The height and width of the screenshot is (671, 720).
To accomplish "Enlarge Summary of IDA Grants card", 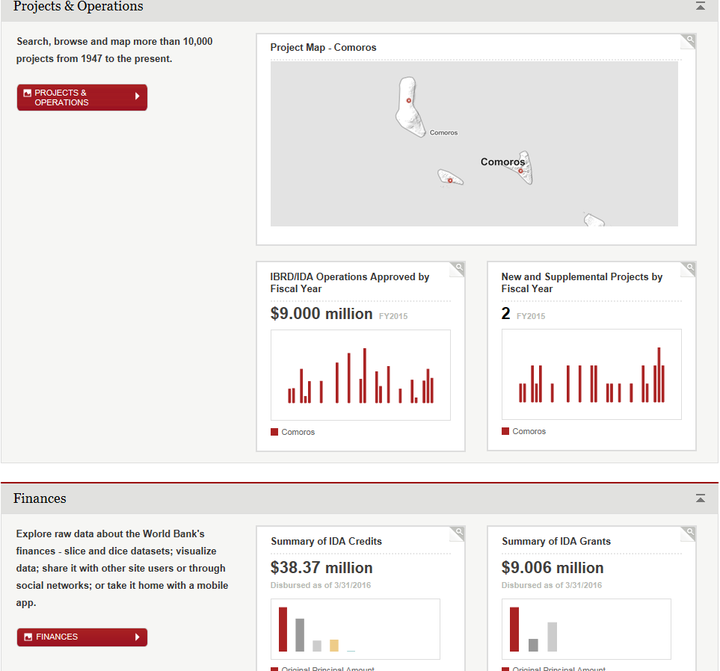I will 688,534.
